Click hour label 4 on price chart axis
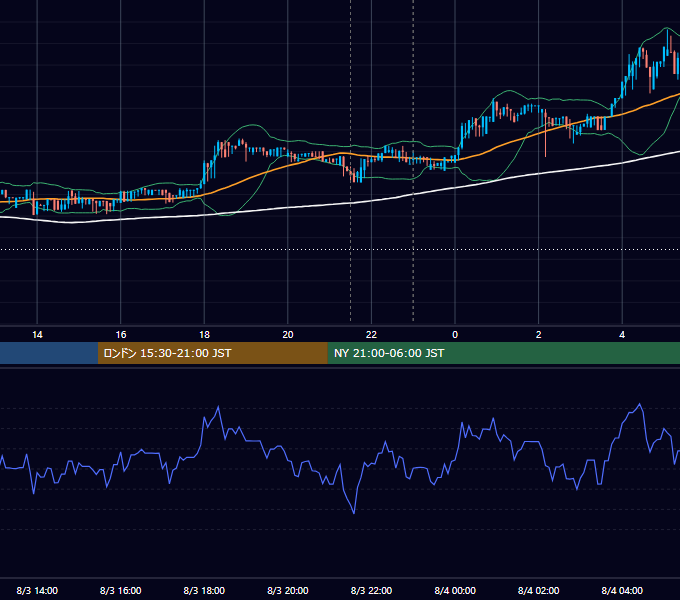 tap(622, 335)
